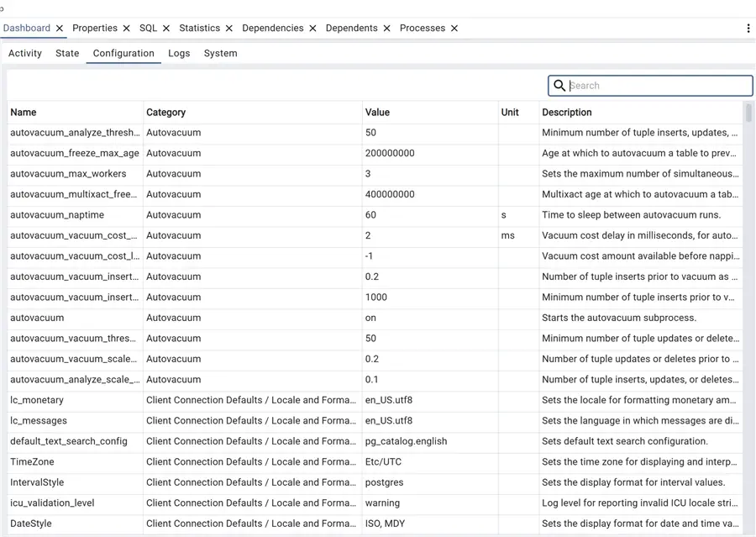Close the Processes tab

coord(453,28)
